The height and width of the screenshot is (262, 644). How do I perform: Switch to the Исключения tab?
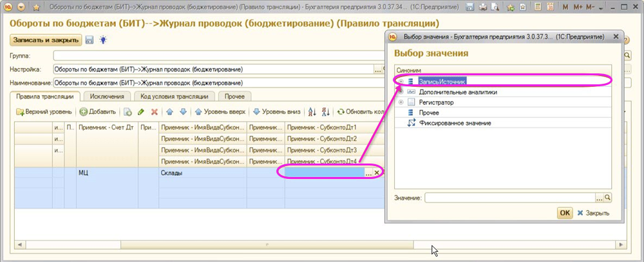(107, 97)
